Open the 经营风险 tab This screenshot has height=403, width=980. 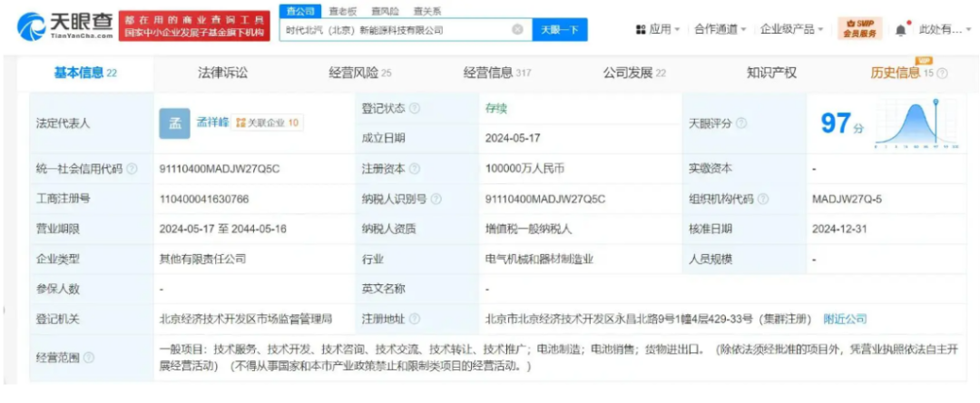pos(360,74)
